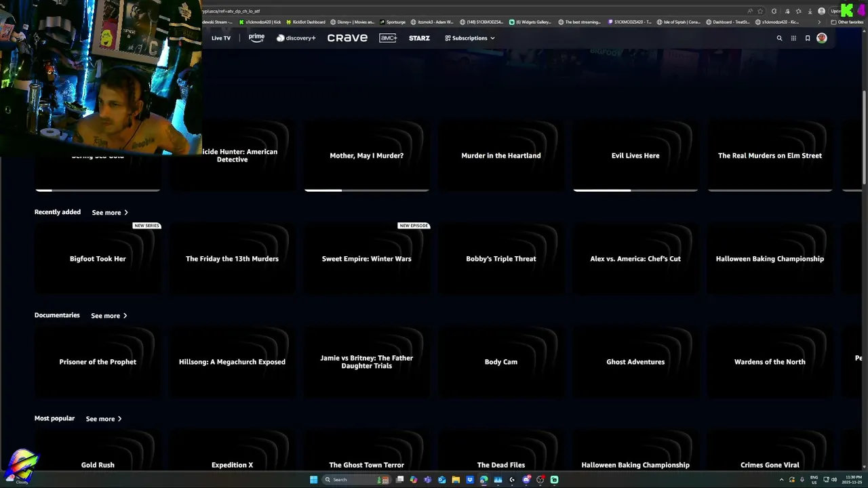The height and width of the screenshot is (488, 868).
Task: Open the Prime Video search icon
Action: [779, 38]
